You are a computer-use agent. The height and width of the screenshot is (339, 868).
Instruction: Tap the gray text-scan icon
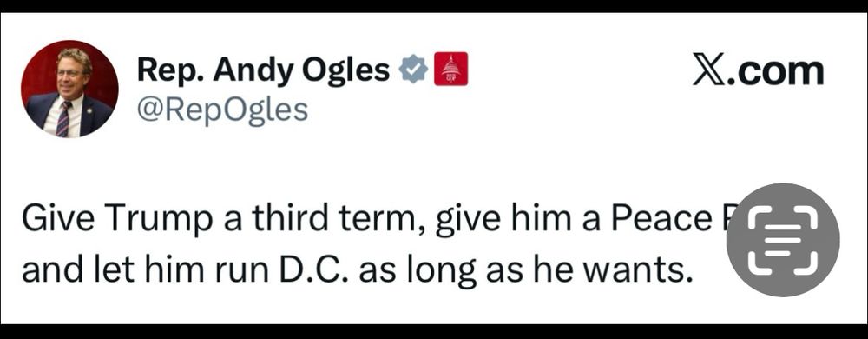(783, 240)
